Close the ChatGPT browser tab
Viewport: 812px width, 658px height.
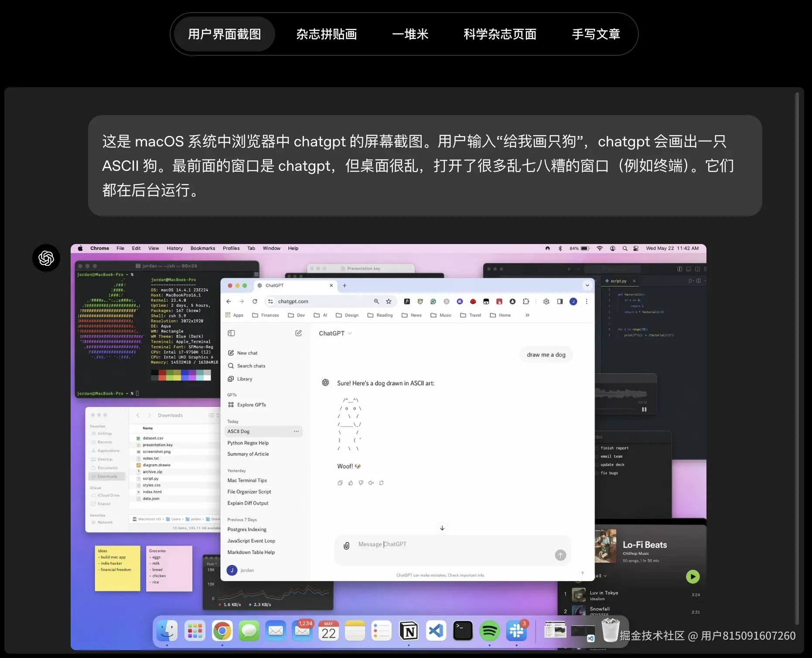click(x=331, y=285)
